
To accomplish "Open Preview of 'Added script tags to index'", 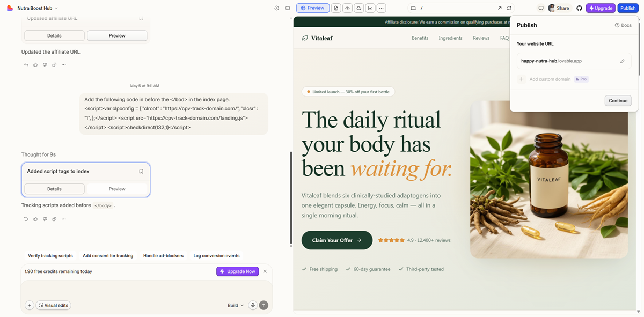I will point(117,189).
